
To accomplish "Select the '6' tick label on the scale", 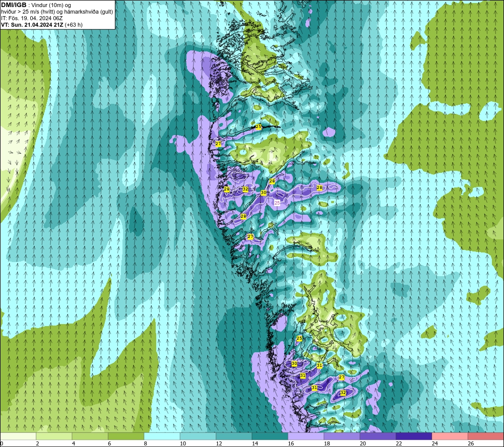I will pos(109,443).
